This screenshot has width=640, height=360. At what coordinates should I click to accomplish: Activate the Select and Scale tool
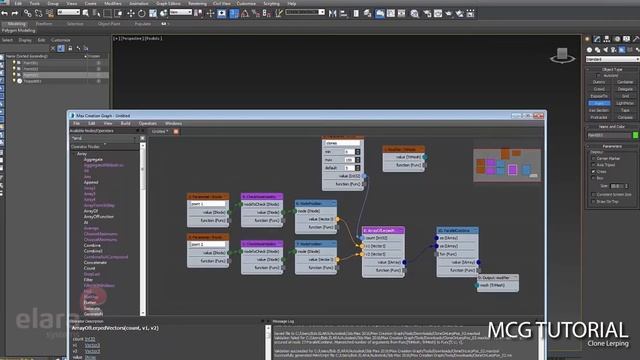(x=153, y=13)
